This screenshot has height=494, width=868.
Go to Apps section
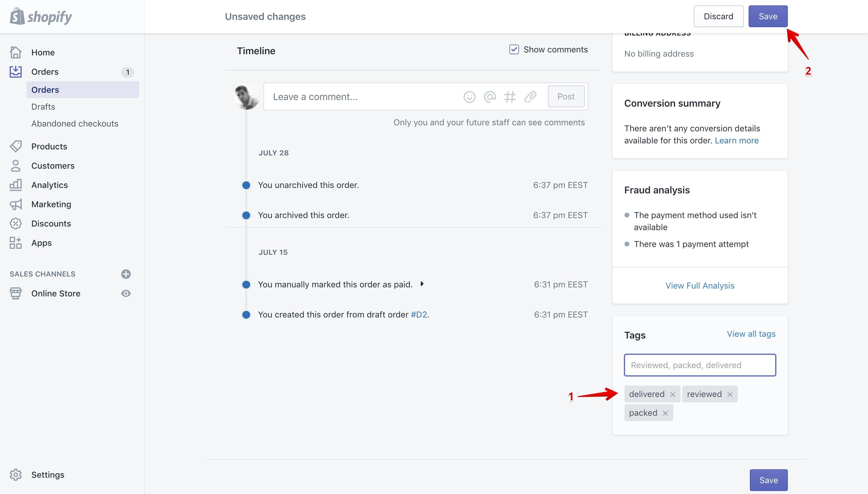41,243
